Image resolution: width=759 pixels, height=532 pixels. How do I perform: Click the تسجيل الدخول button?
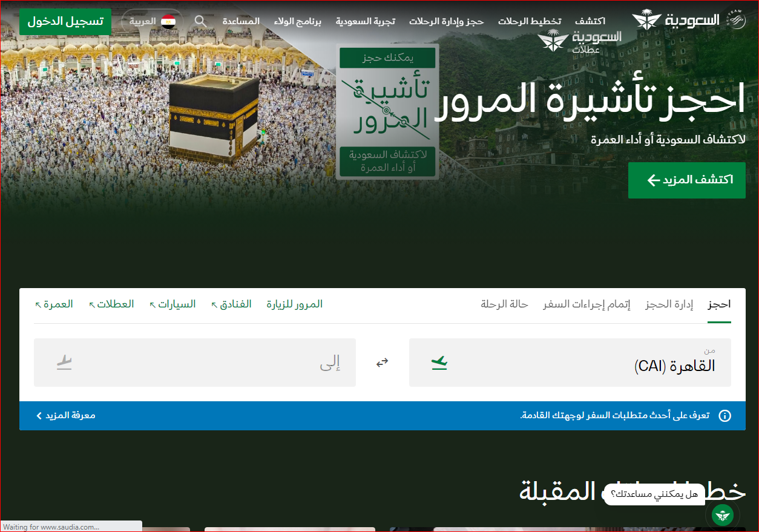[x=65, y=21]
